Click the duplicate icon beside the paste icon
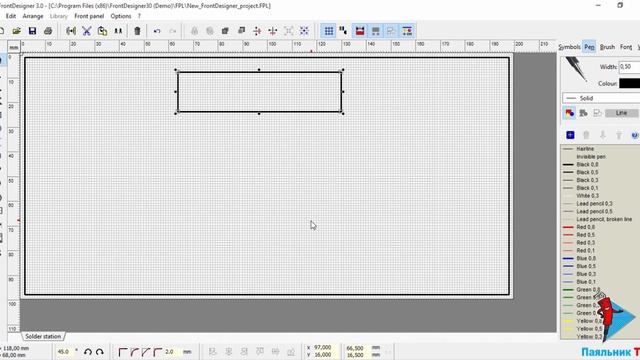 (x=118, y=31)
